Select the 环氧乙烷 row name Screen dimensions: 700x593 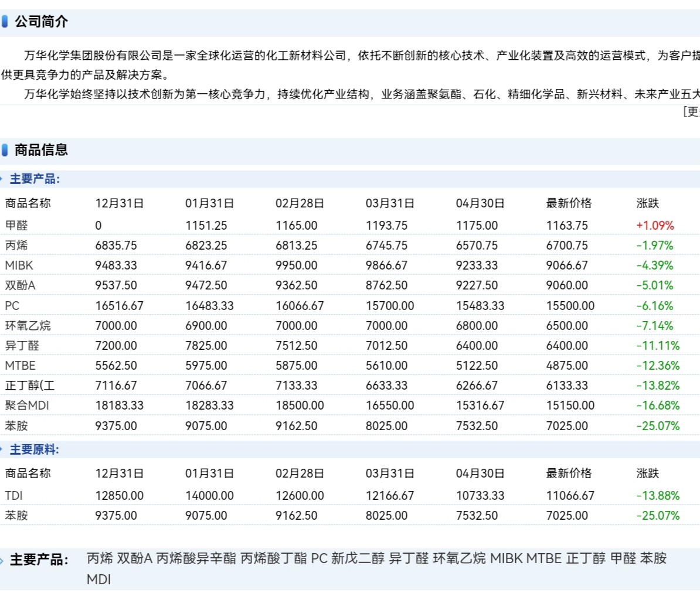pos(28,326)
